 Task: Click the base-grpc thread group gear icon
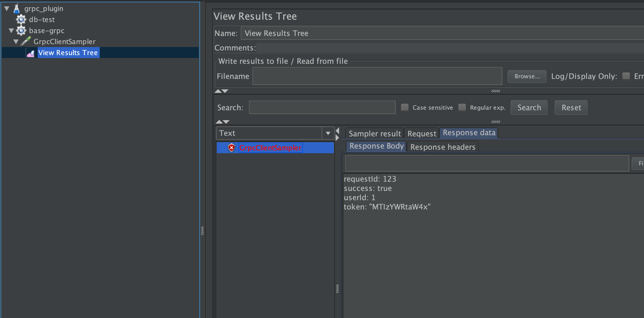[21, 30]
